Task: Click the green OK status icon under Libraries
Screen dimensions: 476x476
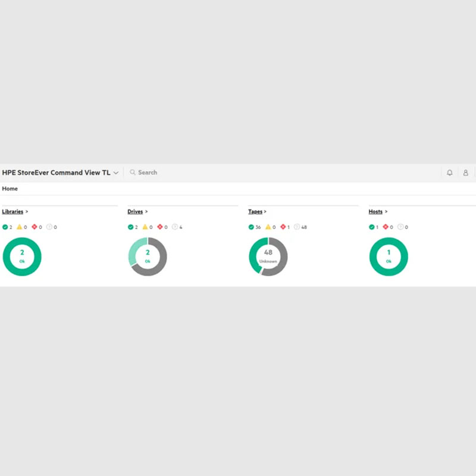Action: (5, 227)
